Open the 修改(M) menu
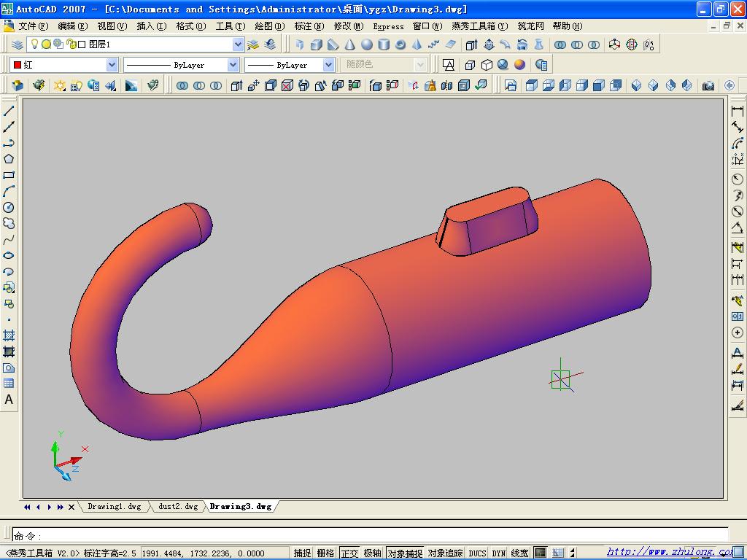 349,26
